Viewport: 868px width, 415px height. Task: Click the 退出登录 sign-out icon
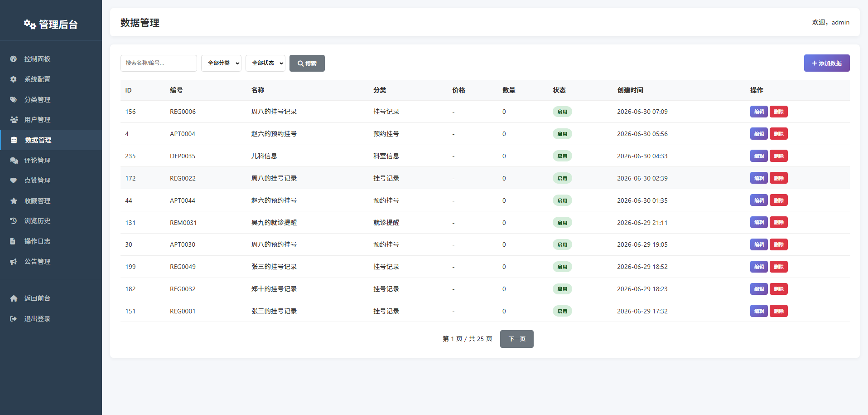coord(14,319)
